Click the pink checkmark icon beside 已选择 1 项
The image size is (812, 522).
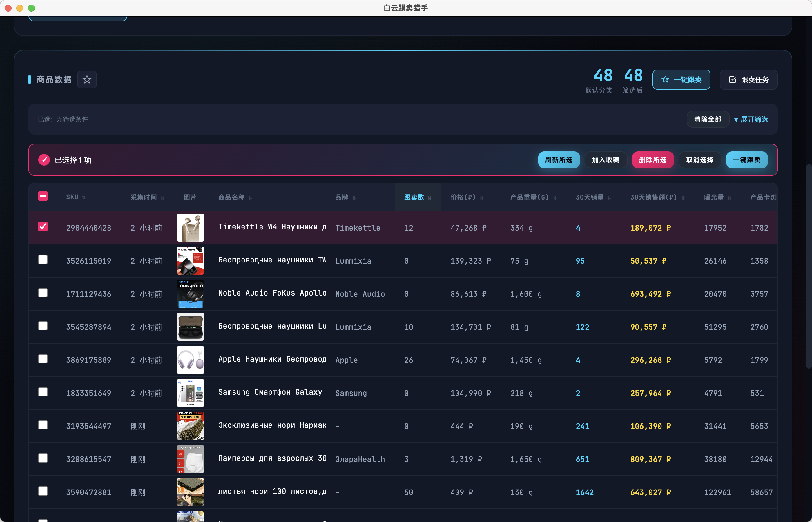[44, 160]
